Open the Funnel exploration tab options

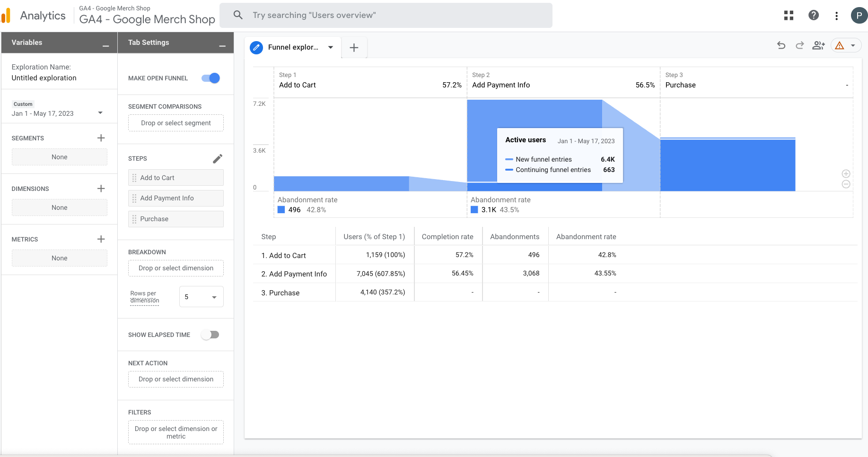coord(330,47)
